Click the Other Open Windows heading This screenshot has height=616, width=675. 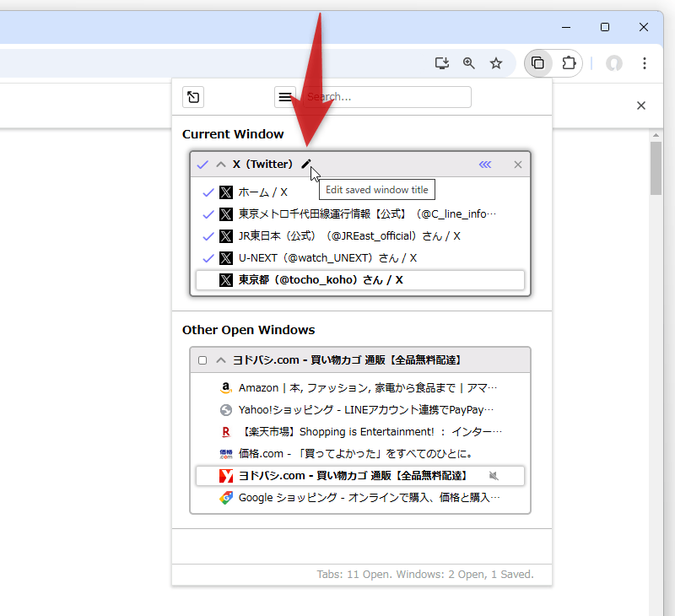(x=248, y=330)
